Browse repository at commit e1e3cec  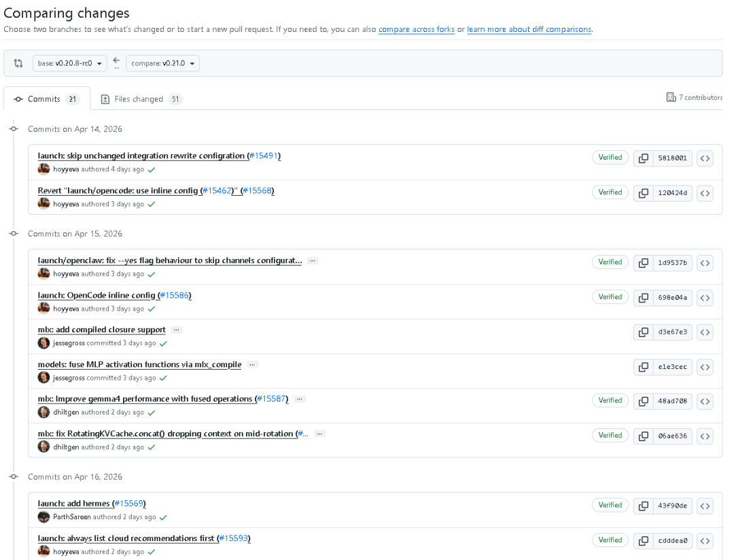tap(705, 367)
